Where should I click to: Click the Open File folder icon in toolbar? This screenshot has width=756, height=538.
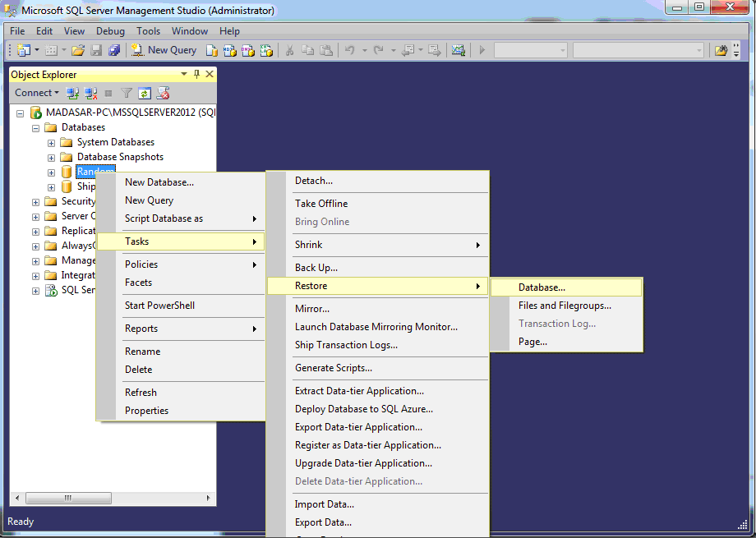pyautogui.click(x=78, y=50)
